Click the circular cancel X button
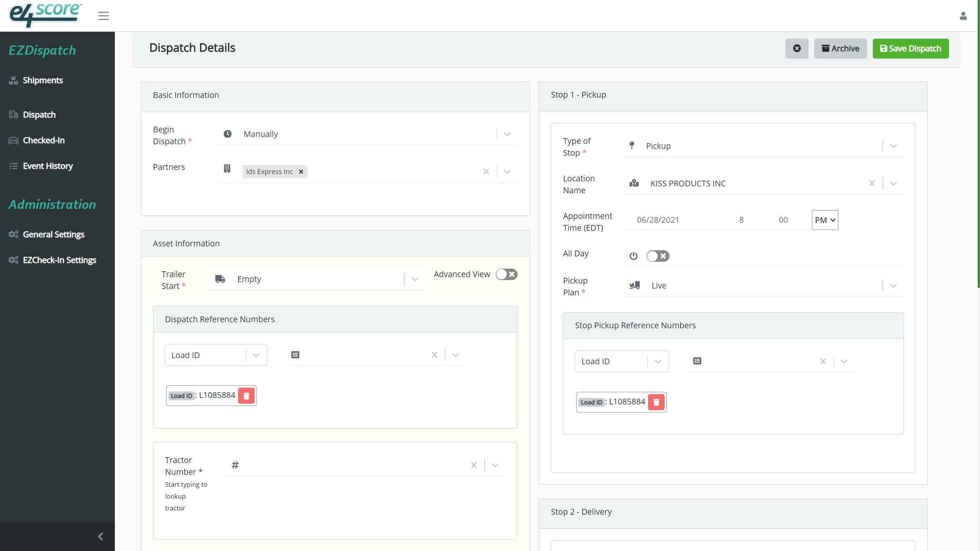980x551 pixels. click(x=797, y=49)
